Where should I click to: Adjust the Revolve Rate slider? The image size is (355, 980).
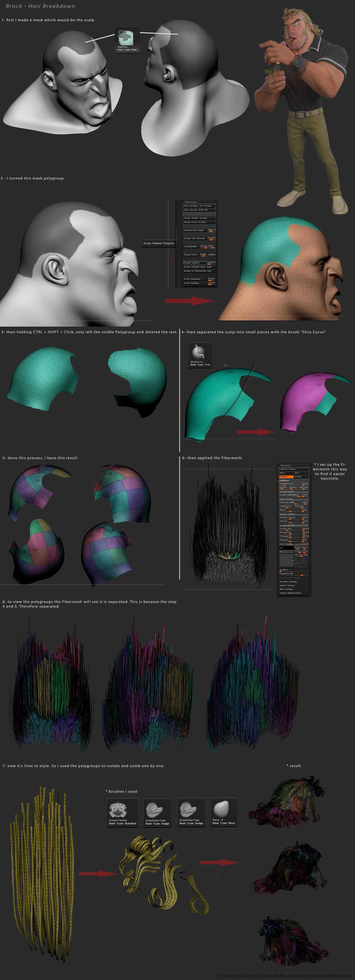290,518
